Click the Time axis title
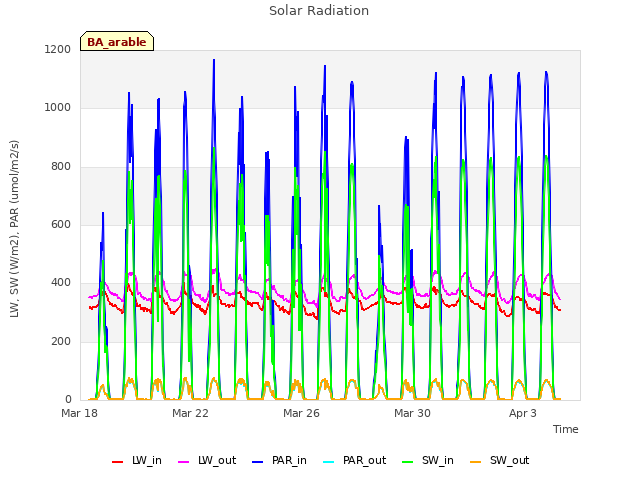640x480 pixels. [566, 429]
